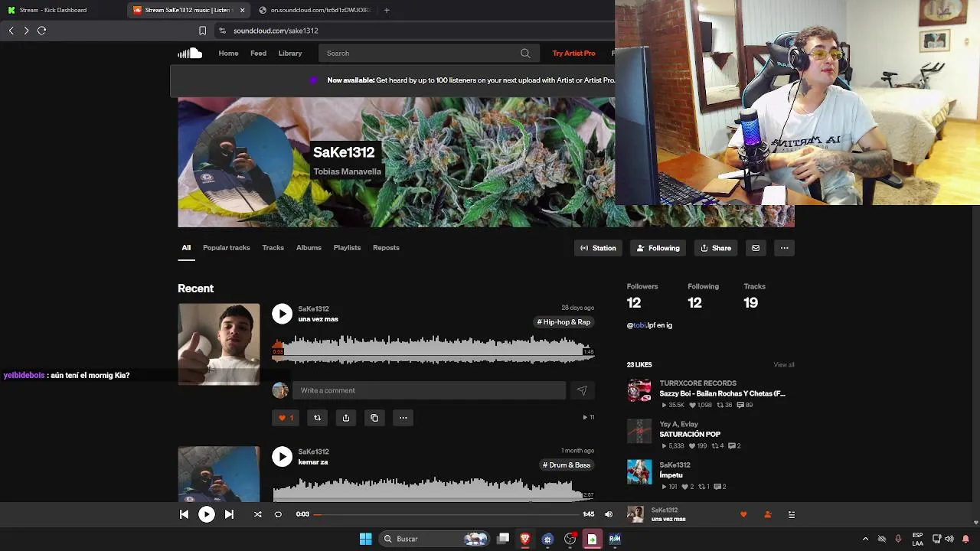Go back using the browser back arrow
This screenshot has width=980, height=551.
point(11,31)
